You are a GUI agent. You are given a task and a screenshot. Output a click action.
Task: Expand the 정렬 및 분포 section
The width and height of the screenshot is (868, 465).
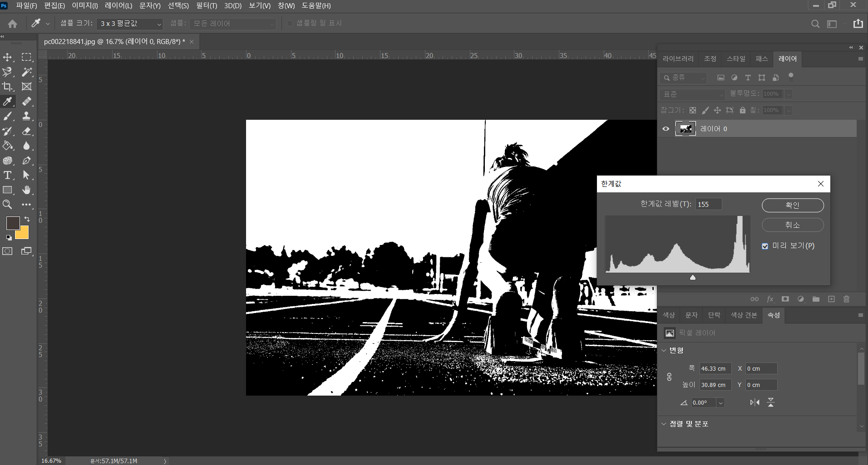pyautogui.click(x=664, y=424)
